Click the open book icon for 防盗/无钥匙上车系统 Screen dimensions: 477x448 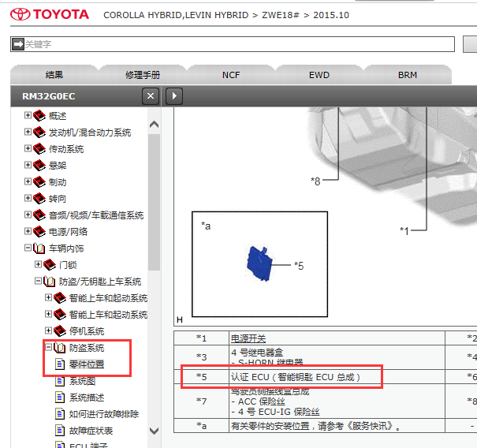coord(50,282)
